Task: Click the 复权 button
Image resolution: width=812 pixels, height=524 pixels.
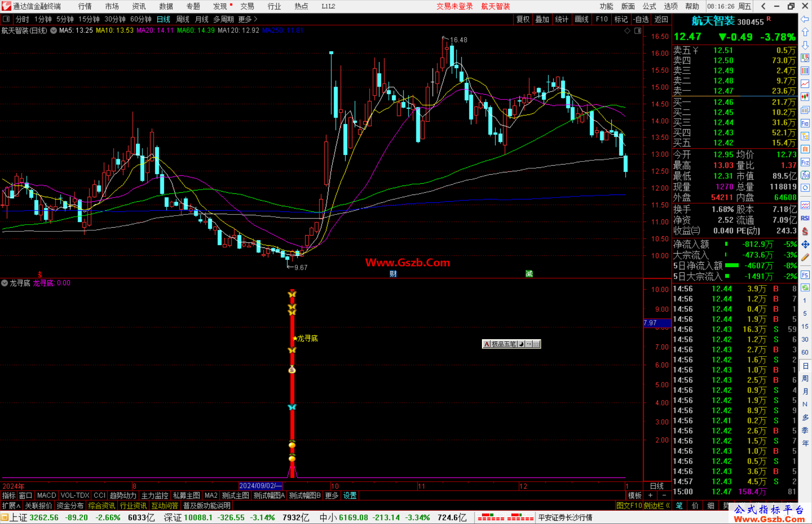Action: click(x=523, y=19)
